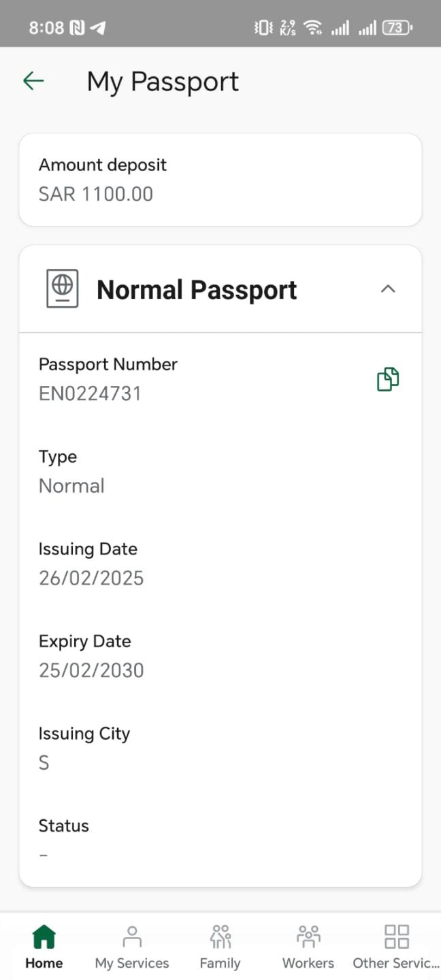This screenshot has width=441, height=980.
Task: Select the Amount deposit card
Action: click(220, 180)
